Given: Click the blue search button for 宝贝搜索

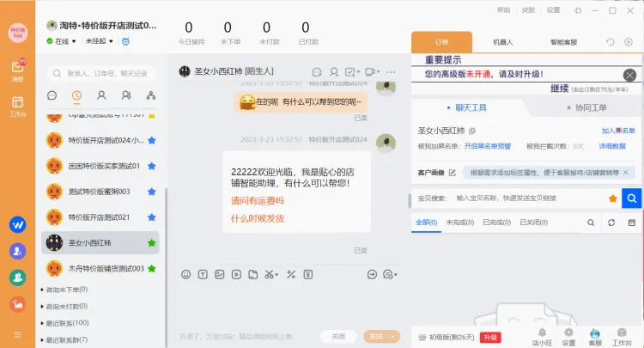Looking at the screenshot, I should [x=631, y=198].
